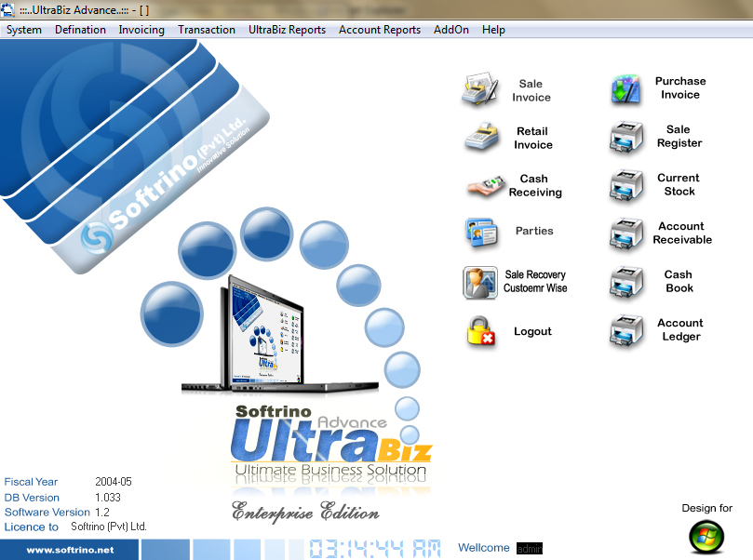Click the Current Stock label

tap(679, 185)
